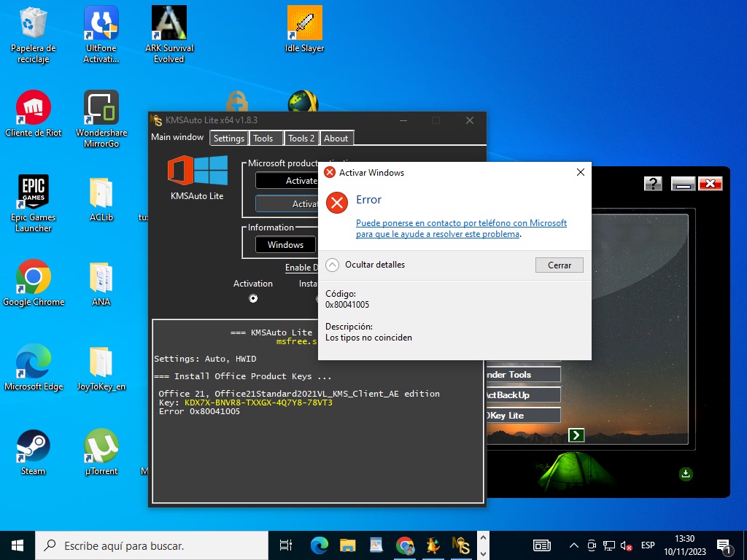The image size is (747, 560).
Task: Click the taskbar toolbar scroll-down arrow
Action: coord(483,553)
